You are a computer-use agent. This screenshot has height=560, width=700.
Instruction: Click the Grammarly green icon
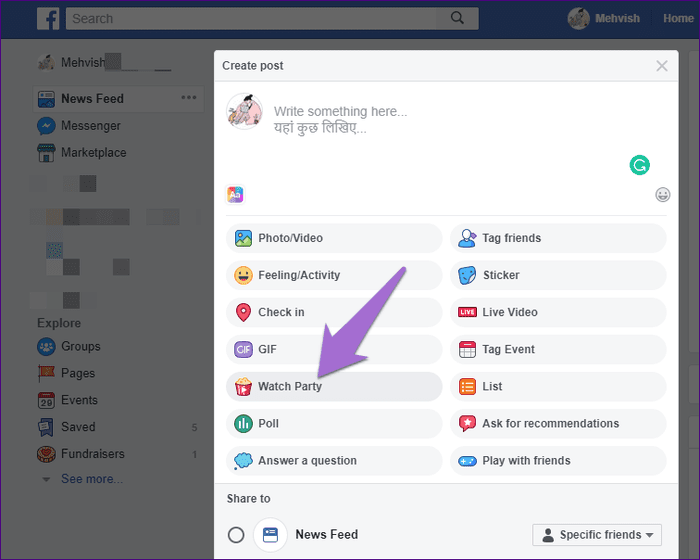click(639, 165)
